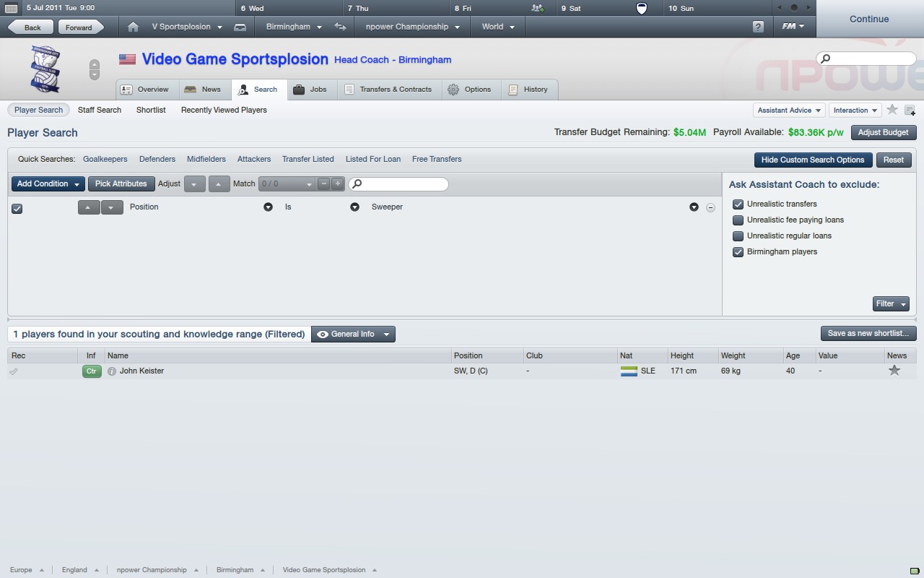Screen dimensions: 924x578
Task: Move the Position condition down
Action: pos(111,207)
